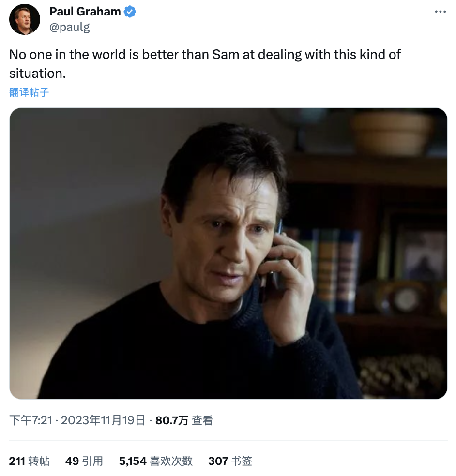Click the Paul Graham display name
This screenshot has height=476, width=456.
tap(85, 12)
